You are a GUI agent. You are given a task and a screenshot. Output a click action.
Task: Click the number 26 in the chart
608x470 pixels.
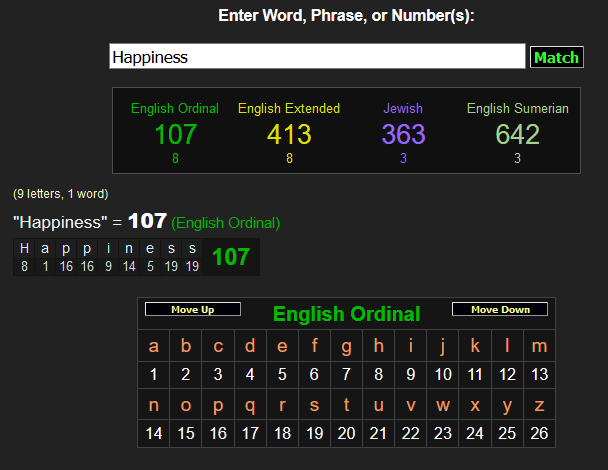(540, 434)
